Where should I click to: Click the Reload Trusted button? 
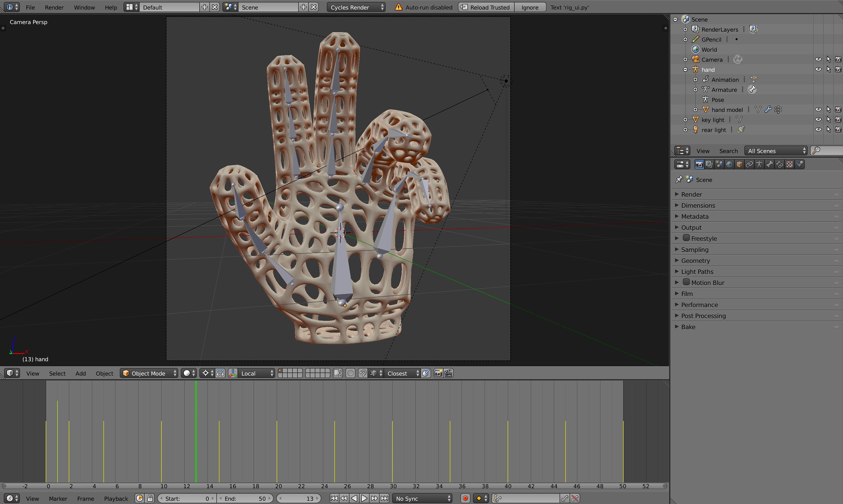tap(486, 7)
